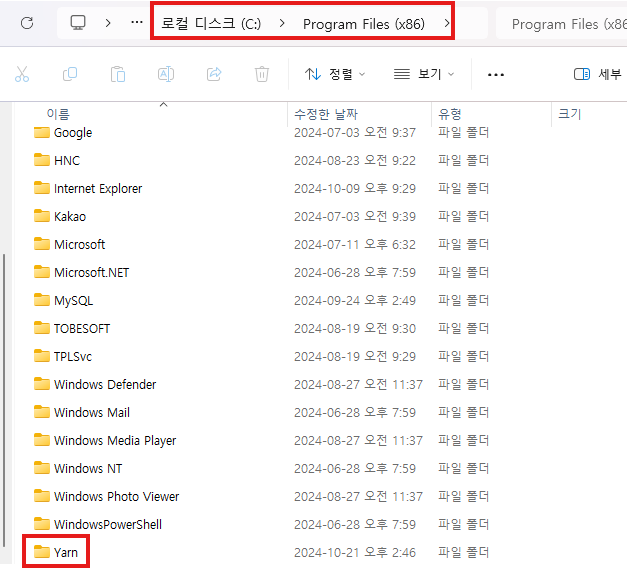This screenshot has height=568, width=627.
Task: Select the TOBESOFT folder icon
Action: [42, 328]
